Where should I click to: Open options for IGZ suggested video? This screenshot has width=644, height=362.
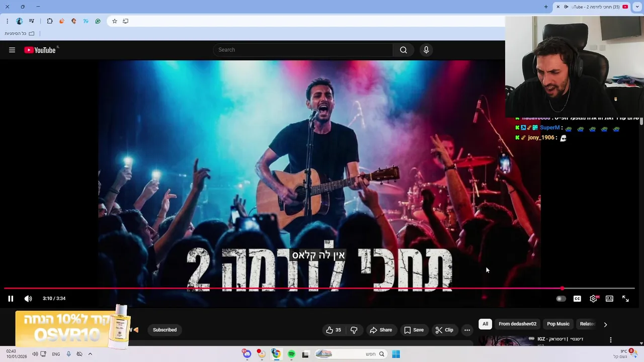(x=611, y=340)
